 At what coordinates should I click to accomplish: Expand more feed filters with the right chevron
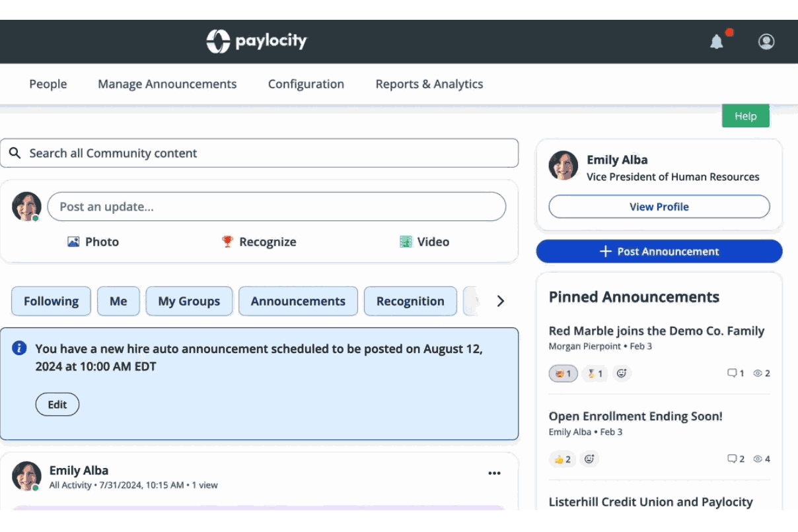pyautogui.click(x=500, y=301)
